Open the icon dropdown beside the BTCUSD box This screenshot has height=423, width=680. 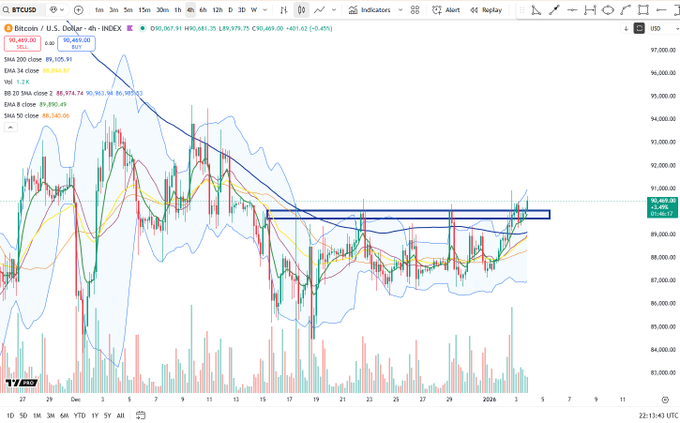pyautogui.click(x=57, y=10)
